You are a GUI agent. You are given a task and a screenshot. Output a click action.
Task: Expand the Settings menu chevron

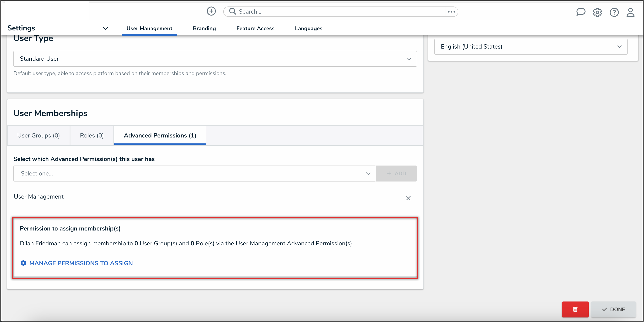[x=105, y=28]
